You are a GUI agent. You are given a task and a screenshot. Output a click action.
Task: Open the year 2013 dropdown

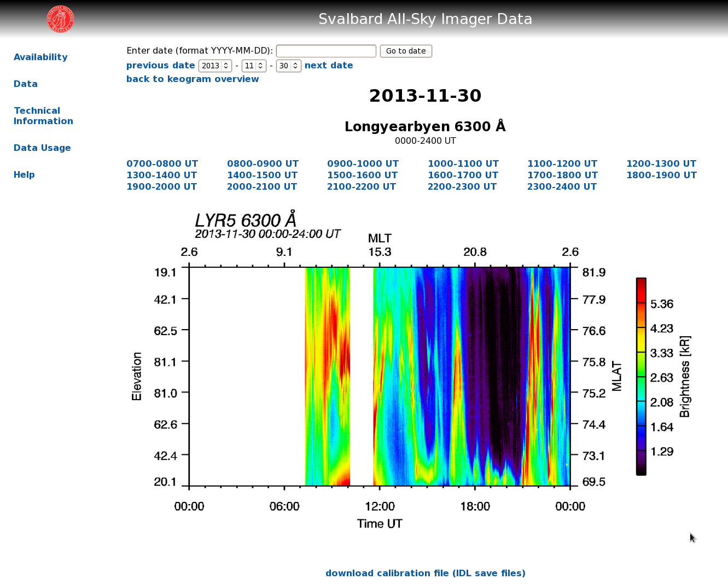(x=215, y=66)
